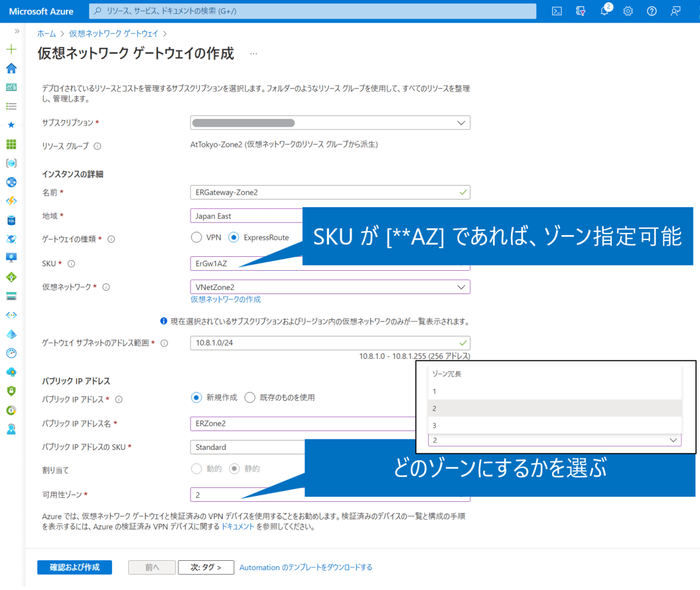Screen dimensions: 700x590
Task: Show info tooltip for パブリック IP アドレス
Action: [119, 400]
